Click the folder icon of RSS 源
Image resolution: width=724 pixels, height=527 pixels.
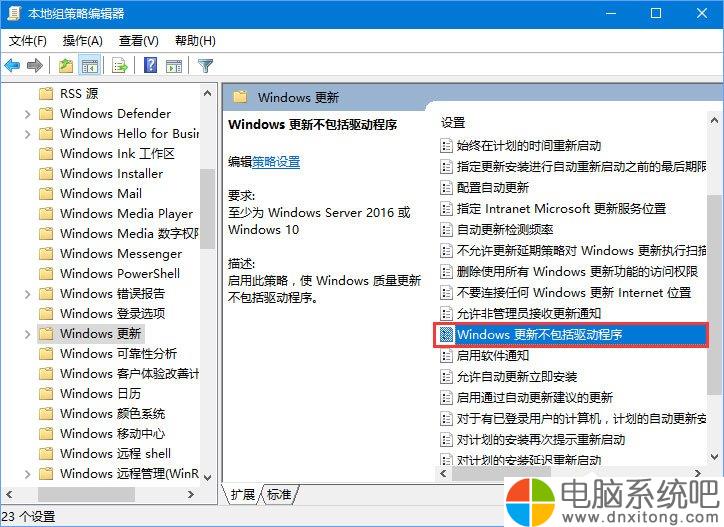(46, 94)
